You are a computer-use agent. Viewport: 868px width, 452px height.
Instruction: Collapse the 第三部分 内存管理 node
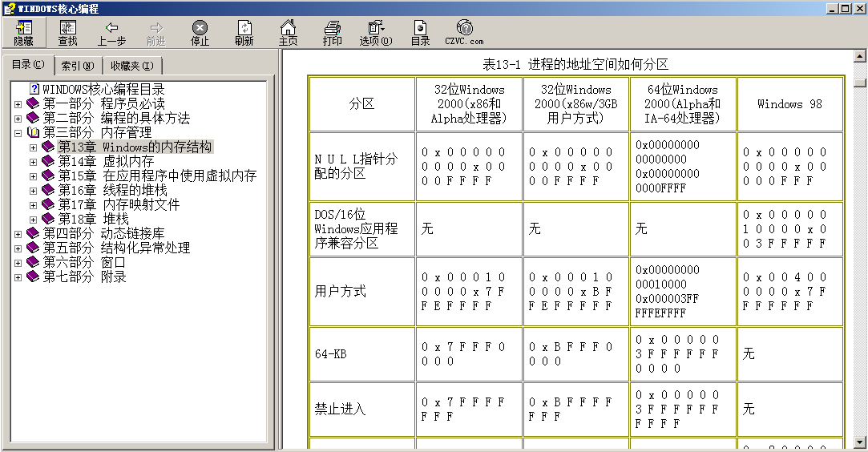tap(18, 133)
